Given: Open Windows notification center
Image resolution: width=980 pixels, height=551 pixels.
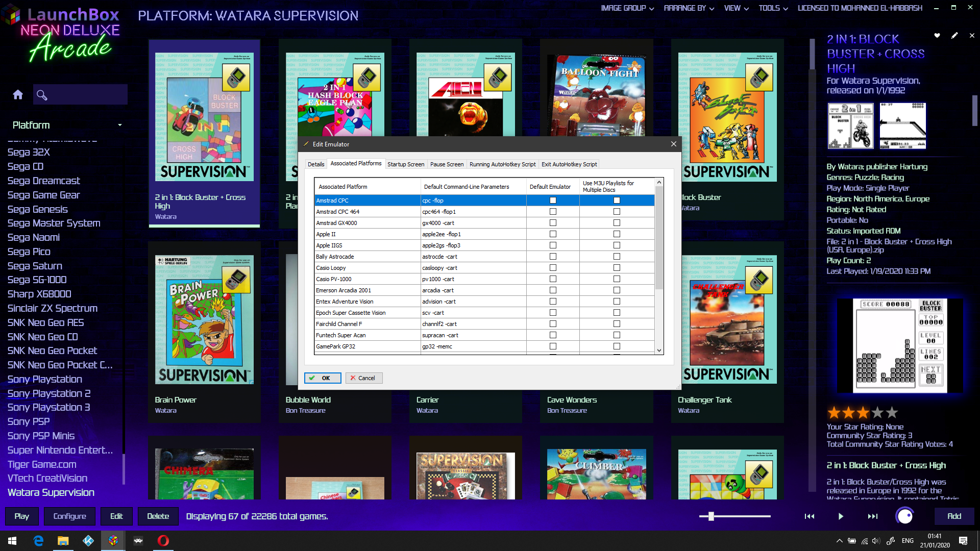Looking at the screenshot, I should coord(963,541).
